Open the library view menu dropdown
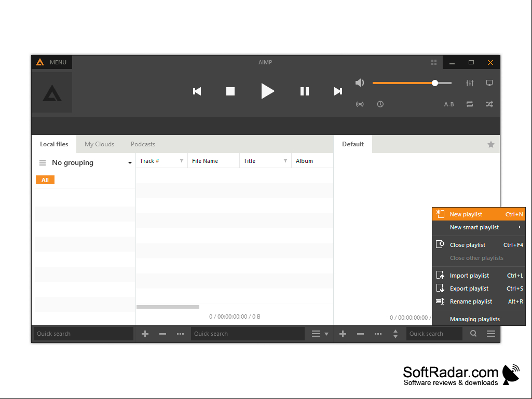The width and height of the screenshot is (532, 399). click(320, 334)
